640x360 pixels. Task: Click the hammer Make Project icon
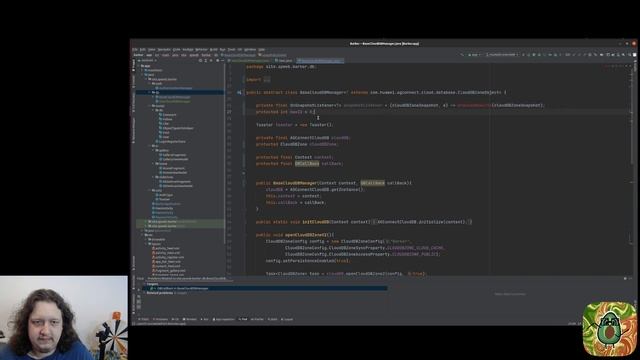462,55
